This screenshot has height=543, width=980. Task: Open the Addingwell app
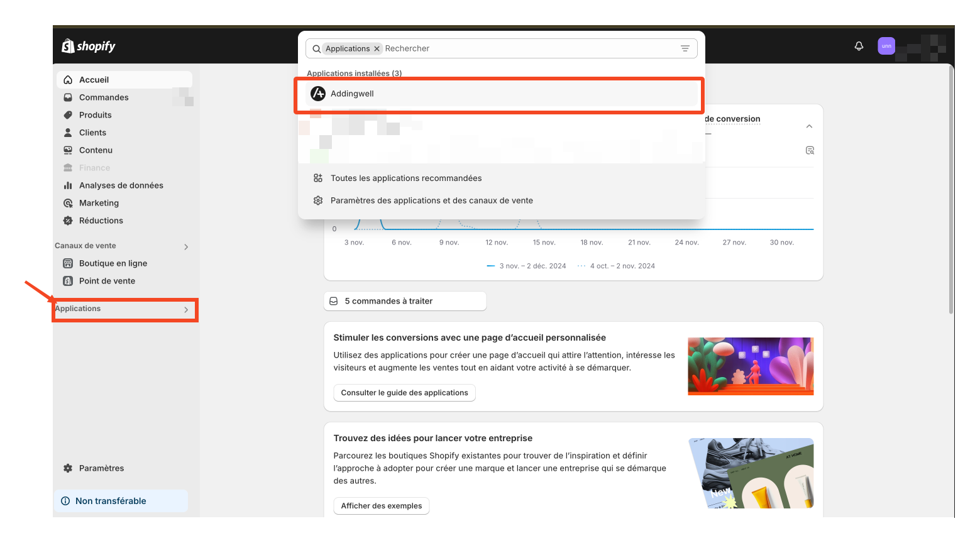click(502, 94)
